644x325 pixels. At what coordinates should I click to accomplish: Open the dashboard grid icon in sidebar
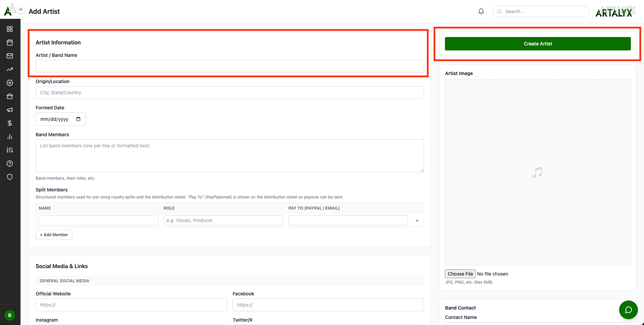point(10,29)
